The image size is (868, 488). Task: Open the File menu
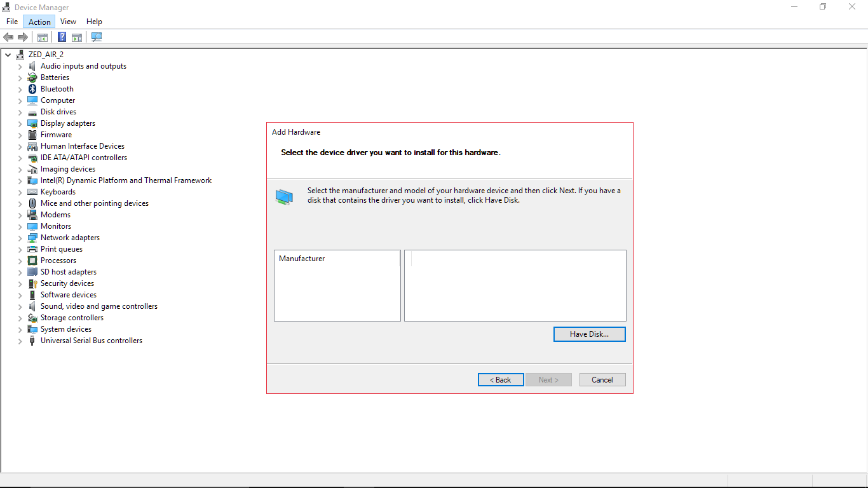(12, 22)
